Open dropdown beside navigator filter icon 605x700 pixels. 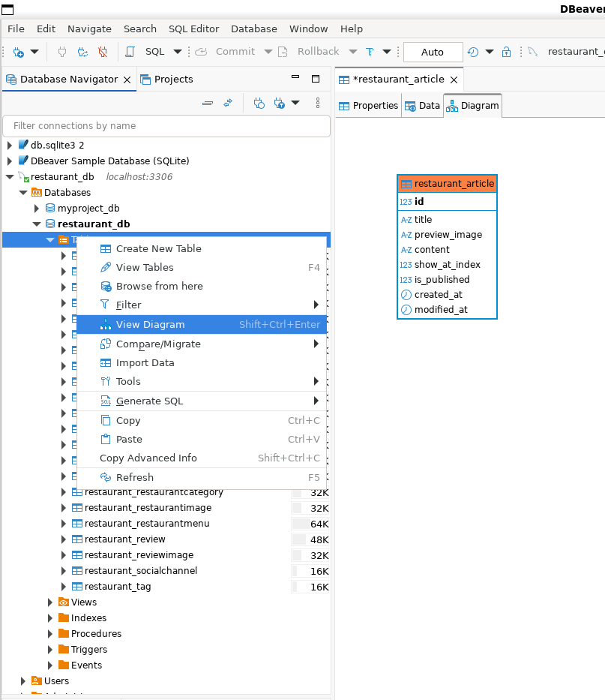click(x=295, y=103)
